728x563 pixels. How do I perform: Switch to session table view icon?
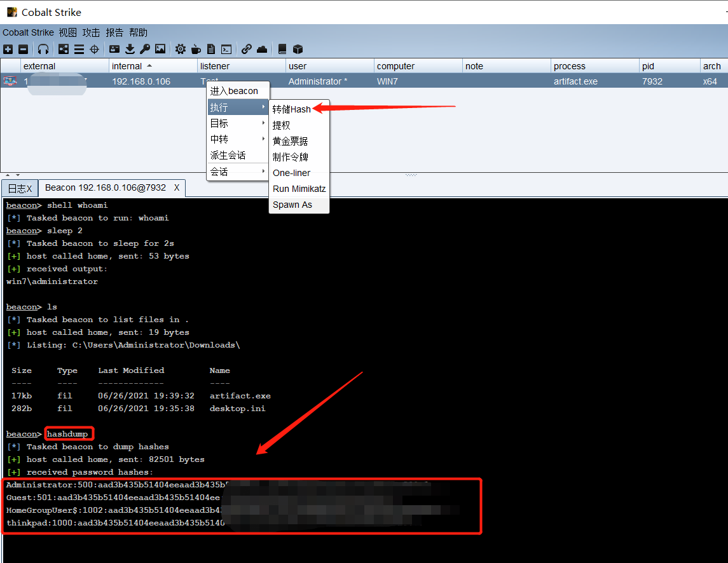(79, 49)
